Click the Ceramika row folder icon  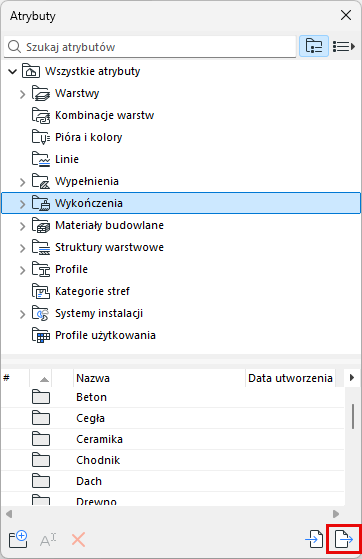pyautogui.click(x=41, y=439)
